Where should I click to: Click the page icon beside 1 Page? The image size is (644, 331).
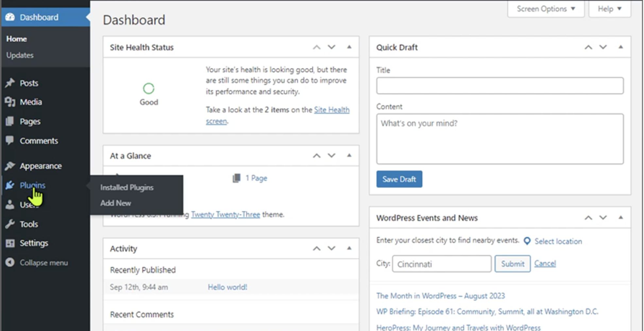236,178
